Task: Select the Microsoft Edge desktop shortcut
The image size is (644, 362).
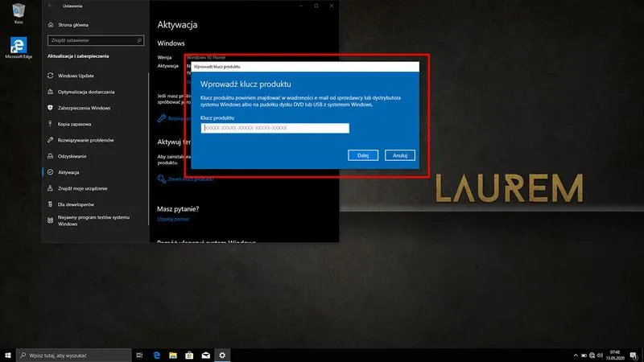Action: (19, 47)
